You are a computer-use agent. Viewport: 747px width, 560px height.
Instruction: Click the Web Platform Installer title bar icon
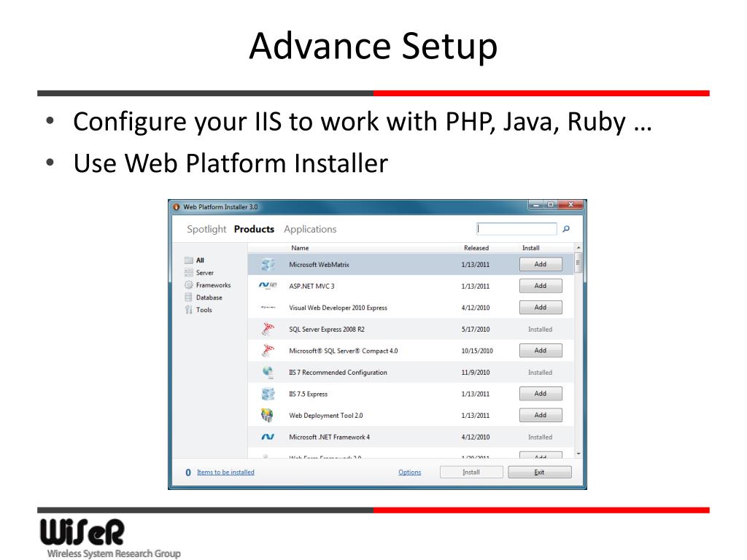177,206
